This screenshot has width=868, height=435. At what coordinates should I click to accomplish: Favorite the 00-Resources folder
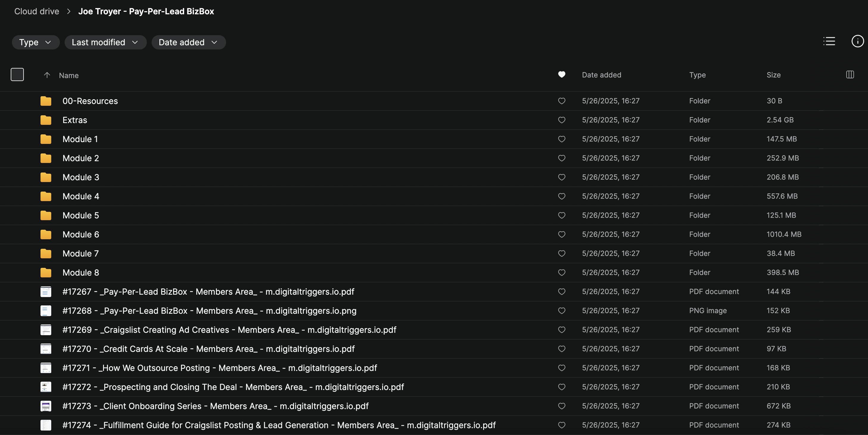(x=561, y=101)
